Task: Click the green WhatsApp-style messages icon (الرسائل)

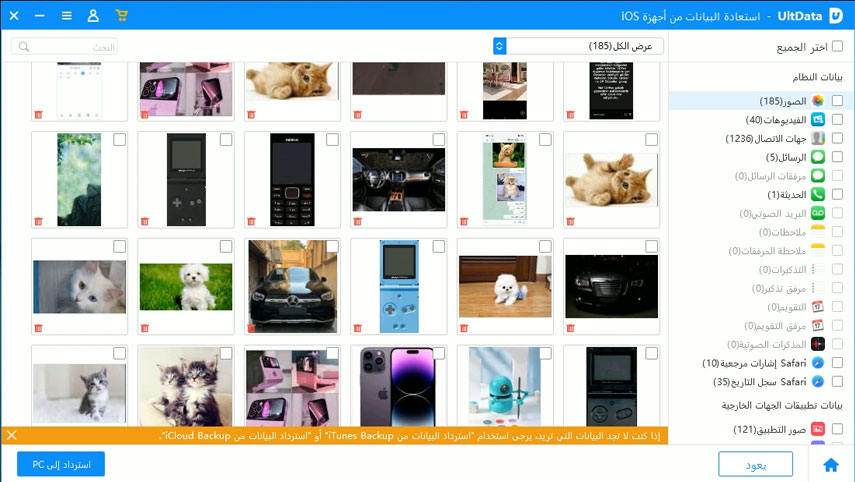Action: (817, 157)
